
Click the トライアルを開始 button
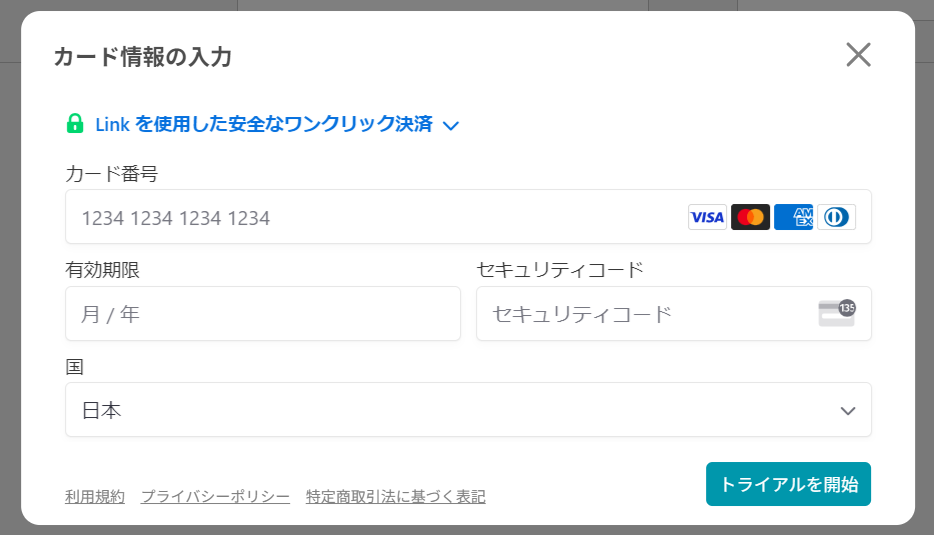(x=788, y=484)
